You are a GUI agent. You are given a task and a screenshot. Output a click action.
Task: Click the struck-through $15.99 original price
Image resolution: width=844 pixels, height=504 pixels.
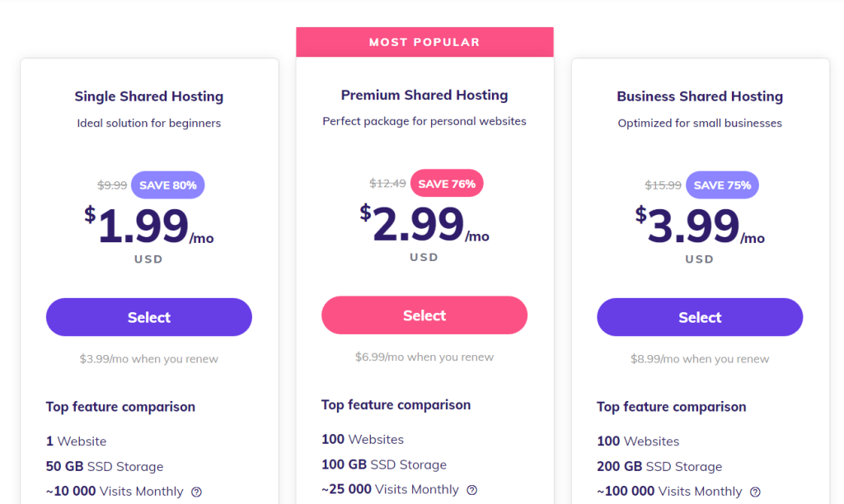tap(663, 185)
